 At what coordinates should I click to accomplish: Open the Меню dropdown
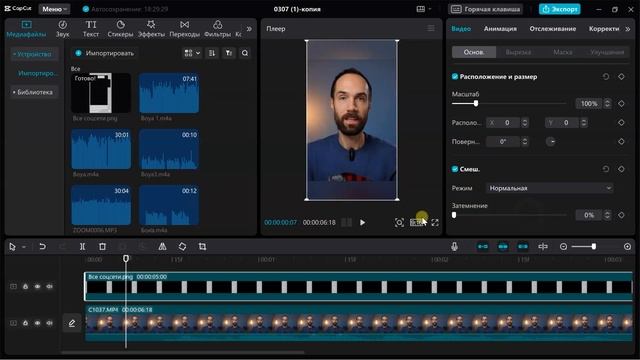click(x=54, y=9)
